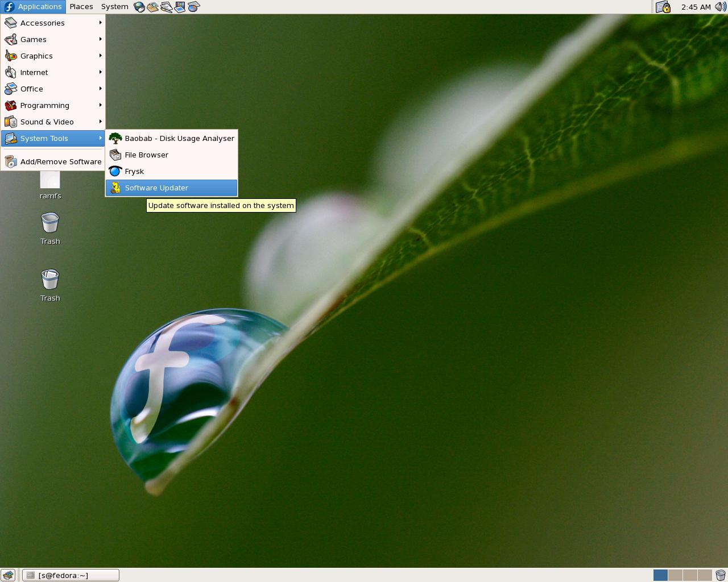
Task: Expand the Accessories submenu
Action: 53,23
